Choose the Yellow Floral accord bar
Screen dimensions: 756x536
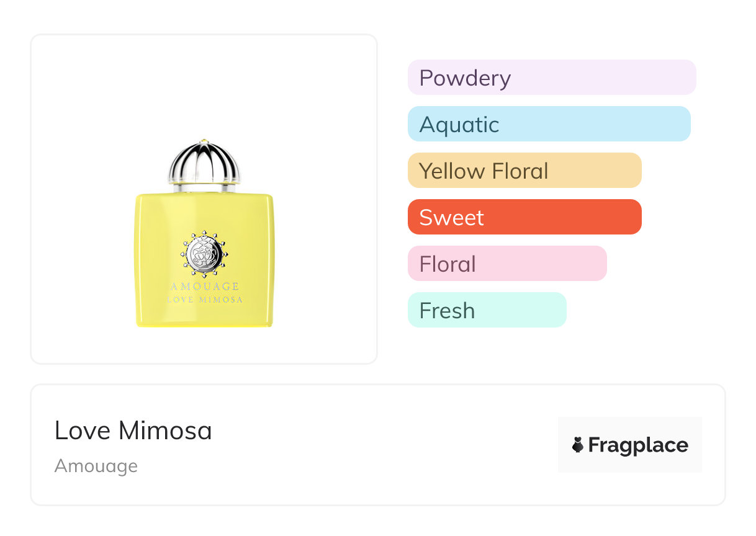[524, 171]
